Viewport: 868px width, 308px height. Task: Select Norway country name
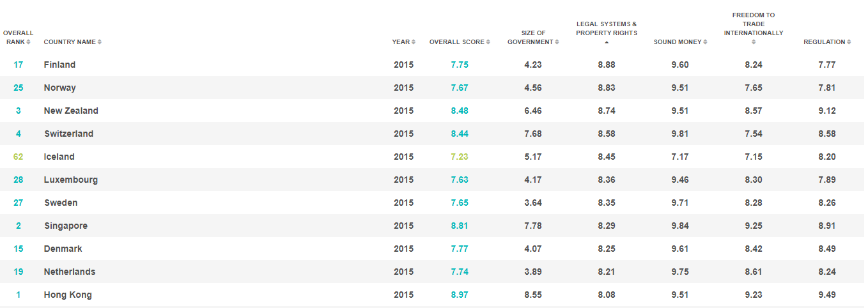click(59, 88)
